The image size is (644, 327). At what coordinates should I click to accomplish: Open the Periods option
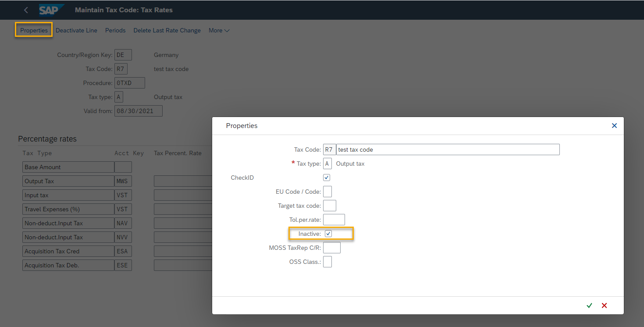click(115, 30)
